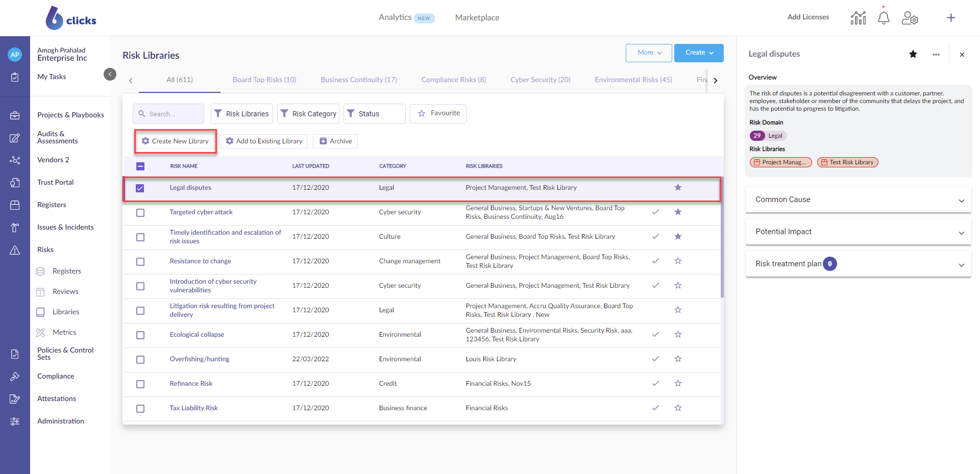Click the Create New Library button
Image resolution: width=980 pixels, height=474 pixels.
(x=176, y=141)
